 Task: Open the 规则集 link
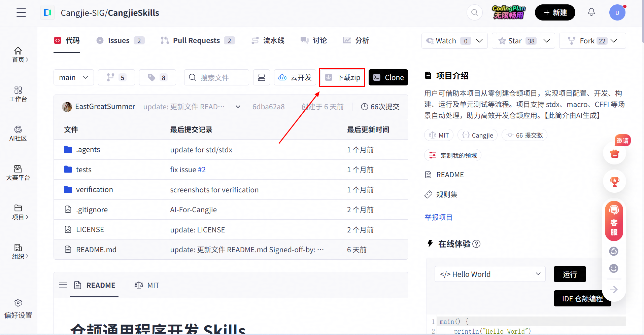[x=441, y=194]
